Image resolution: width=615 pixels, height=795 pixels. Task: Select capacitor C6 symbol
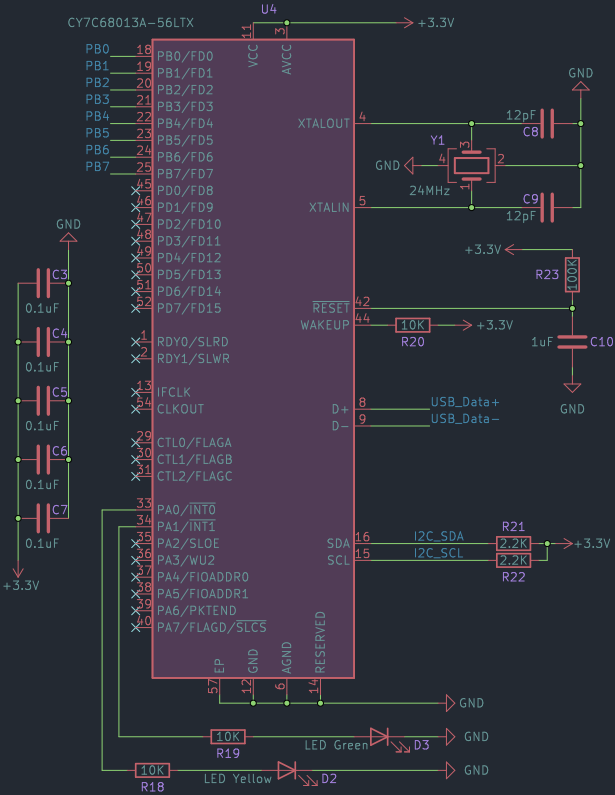[43, 459]
